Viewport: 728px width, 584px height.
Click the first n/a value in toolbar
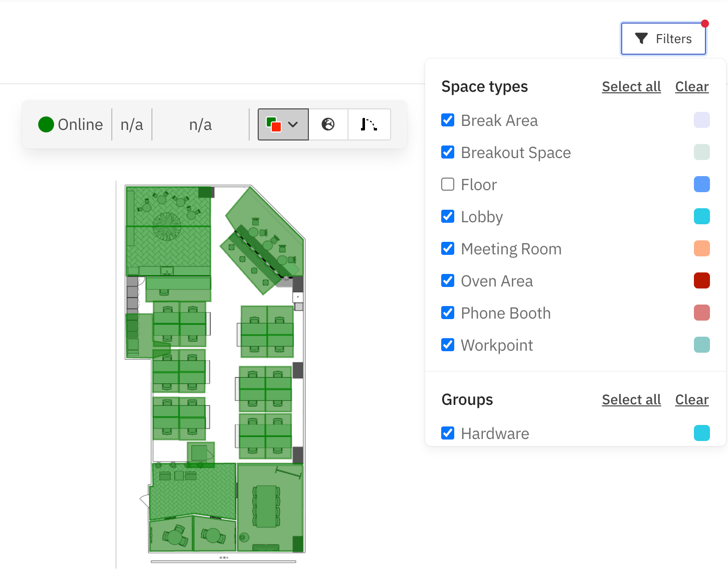coord(132,124)
